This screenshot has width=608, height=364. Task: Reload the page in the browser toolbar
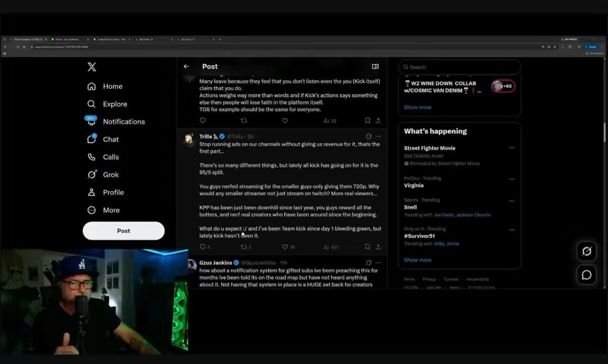(17, 47)
